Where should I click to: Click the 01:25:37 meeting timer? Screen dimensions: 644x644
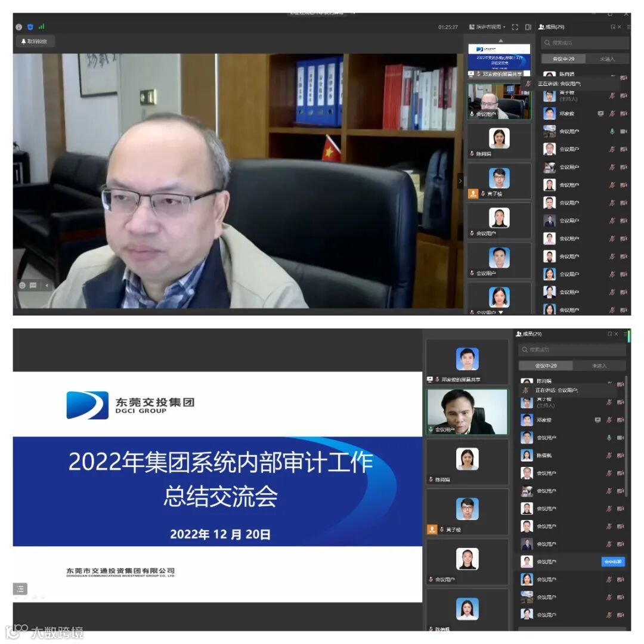(448, 27)
